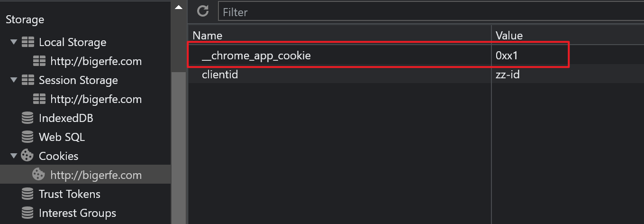Click the sidebar scroll up arrow
Screen dimensions: 644x224
179,7
